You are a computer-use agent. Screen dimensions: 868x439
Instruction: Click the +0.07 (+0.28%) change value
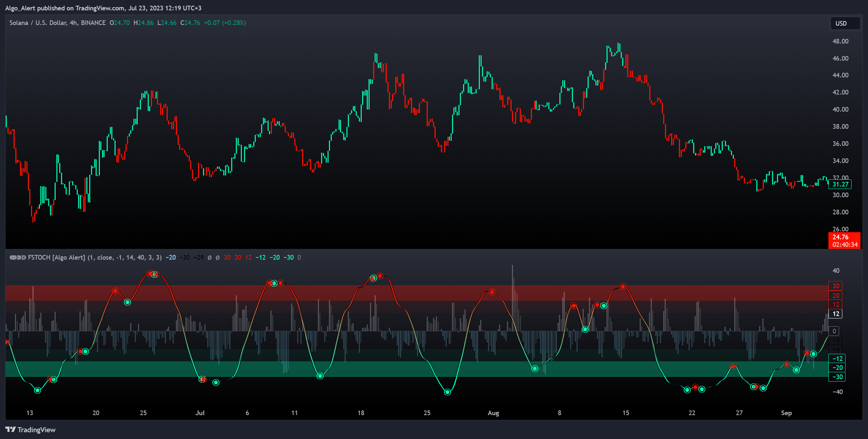pos(225,22)
